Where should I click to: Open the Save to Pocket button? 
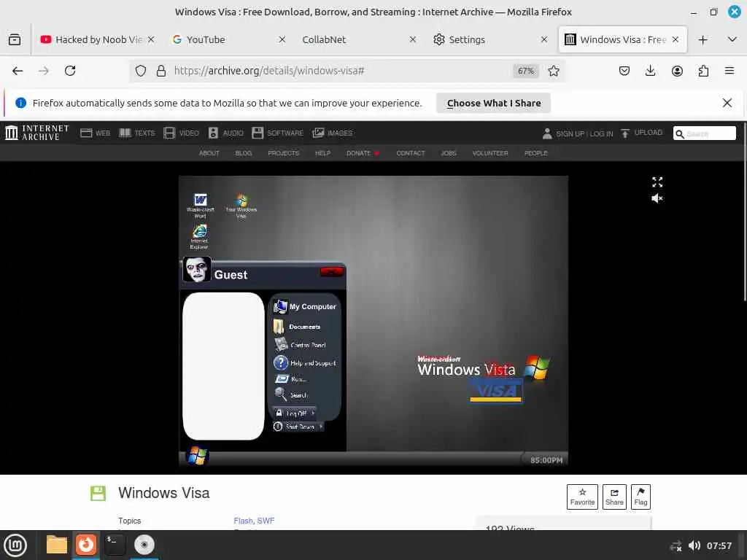coord(624,71)
